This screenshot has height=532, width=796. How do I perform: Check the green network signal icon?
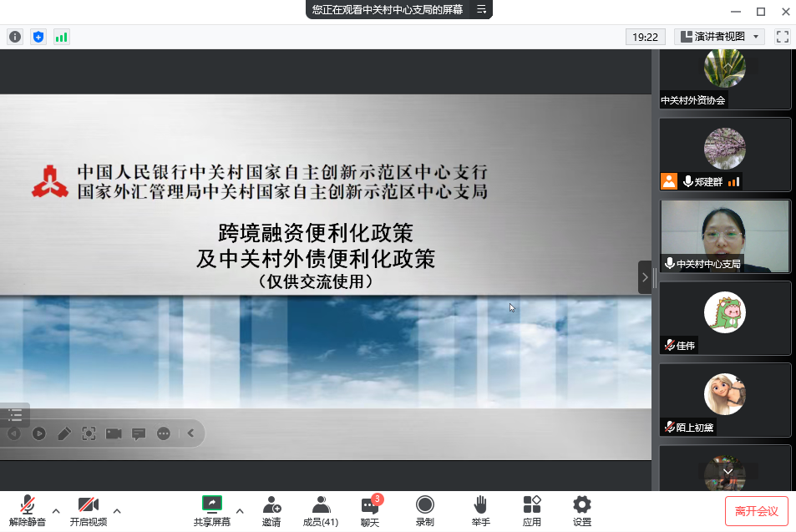(62, 37)
